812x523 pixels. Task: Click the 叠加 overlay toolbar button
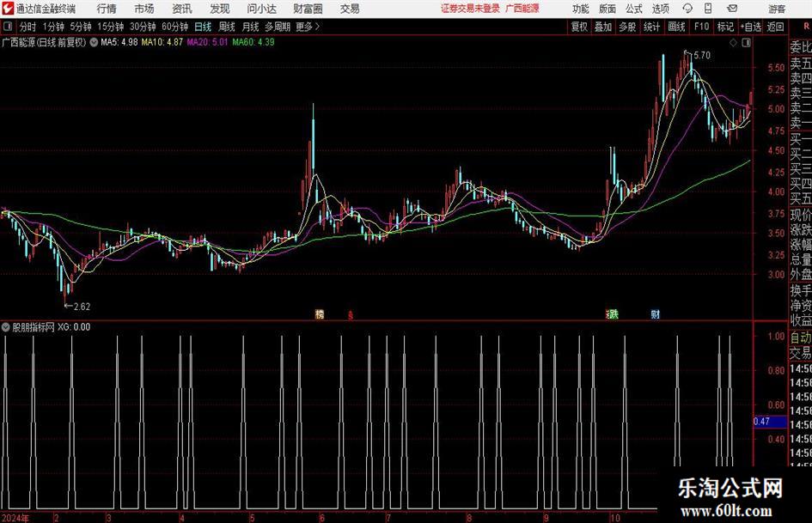(603, 27)
